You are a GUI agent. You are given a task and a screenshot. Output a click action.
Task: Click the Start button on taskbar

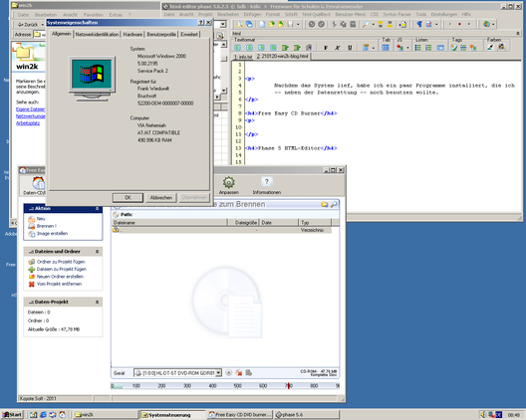point(12,415)
